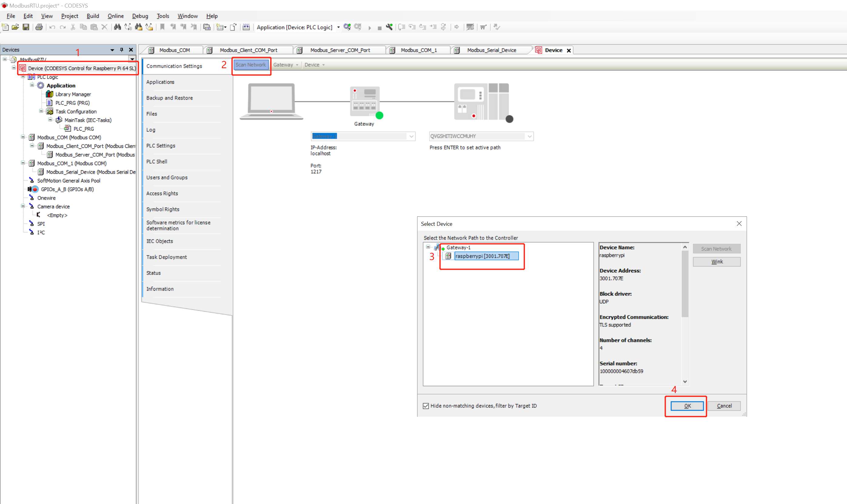Open the Gateway-1 combo box dropdown
Viewport: 847px width, 504px height.
tap(411, 136)
